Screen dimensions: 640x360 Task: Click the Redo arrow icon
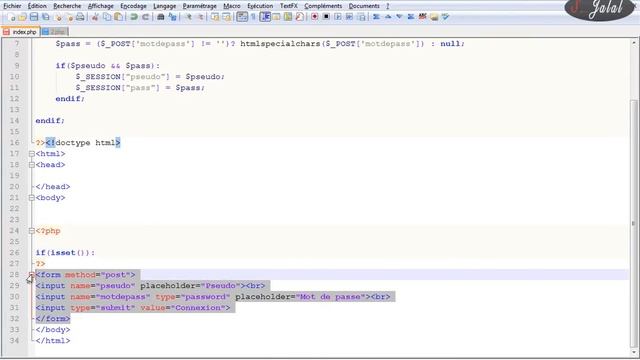pos(145,17)
